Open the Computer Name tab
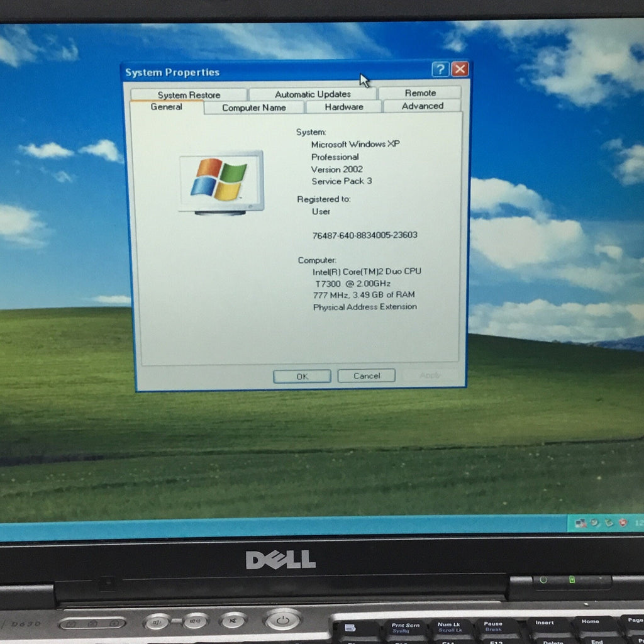Image resolution: width=644 pixels, height=644 pixels. (x=254, y=107)
